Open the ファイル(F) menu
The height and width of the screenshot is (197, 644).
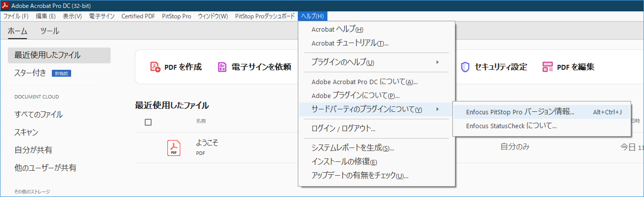tap(16, 16)
